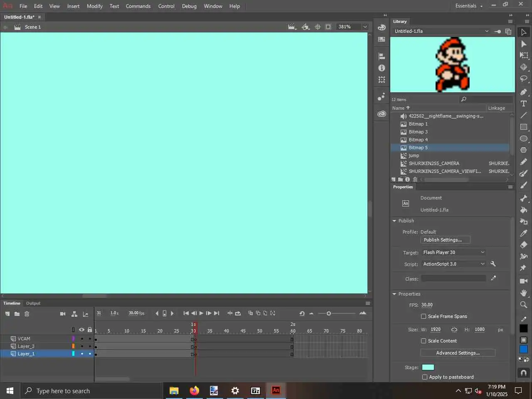The width and height of the screenshot is (532, 399).
Task: Collapse the Publish section
Action: (x=394, y=221)
